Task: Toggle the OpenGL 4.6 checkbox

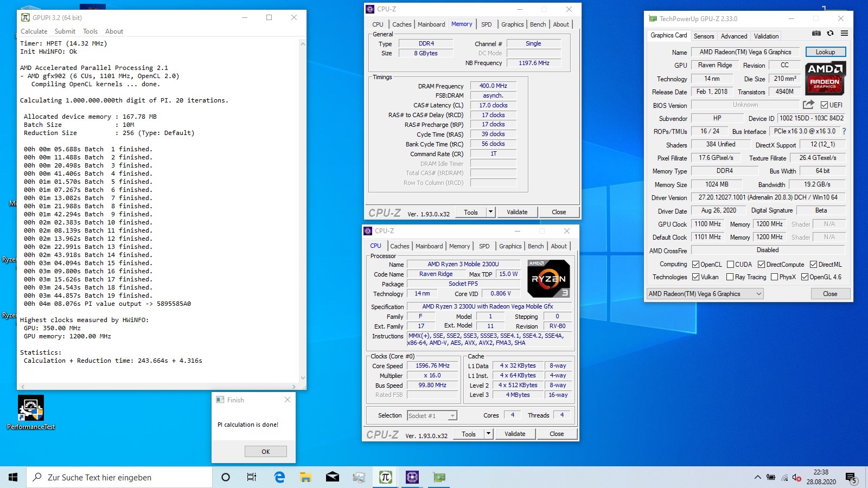Action: [x=805, y=277]
